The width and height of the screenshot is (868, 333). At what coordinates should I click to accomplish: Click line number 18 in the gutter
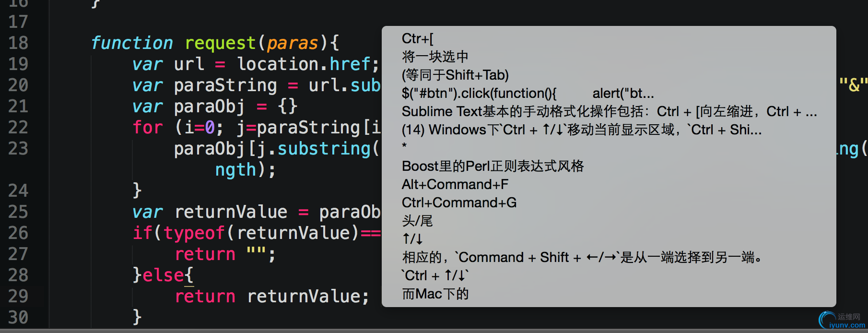(18, 43)
